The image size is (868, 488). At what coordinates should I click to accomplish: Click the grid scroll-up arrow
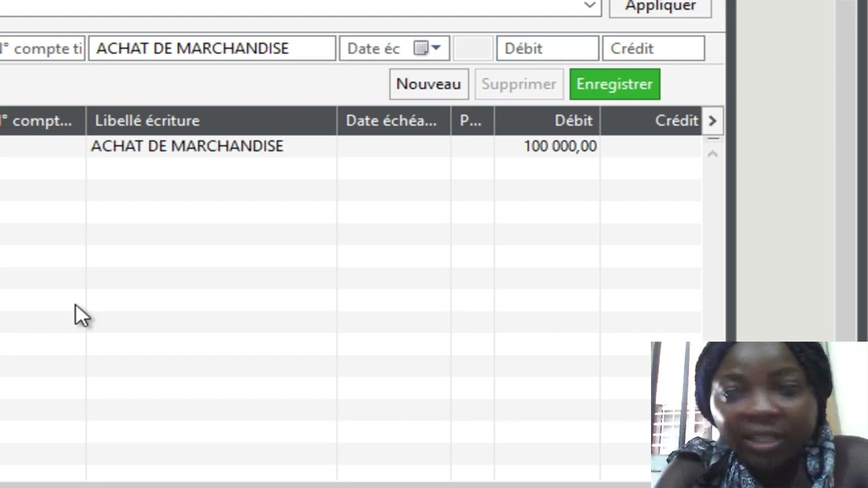[x=713, y=154]
